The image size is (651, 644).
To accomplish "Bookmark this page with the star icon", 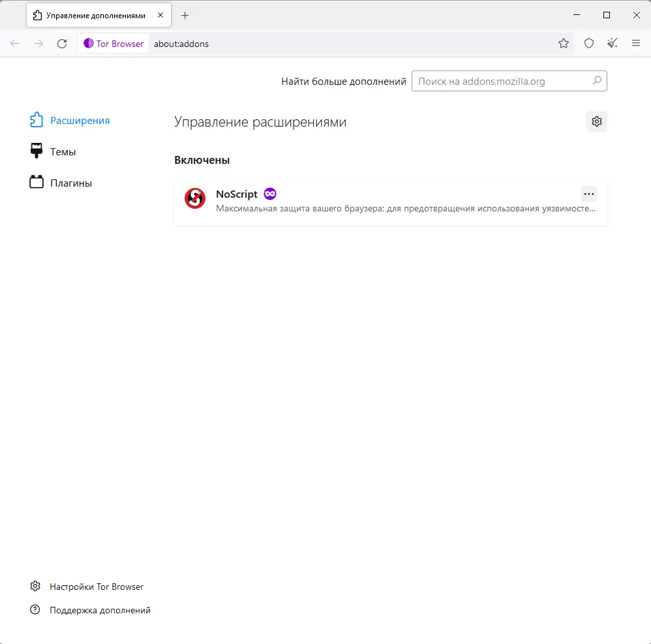I will (564, 43).
